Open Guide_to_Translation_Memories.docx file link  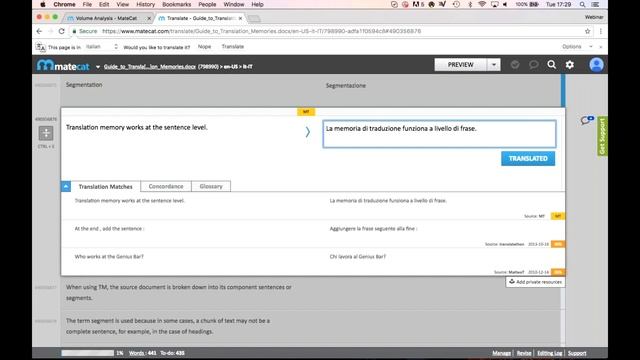point(149,67)
